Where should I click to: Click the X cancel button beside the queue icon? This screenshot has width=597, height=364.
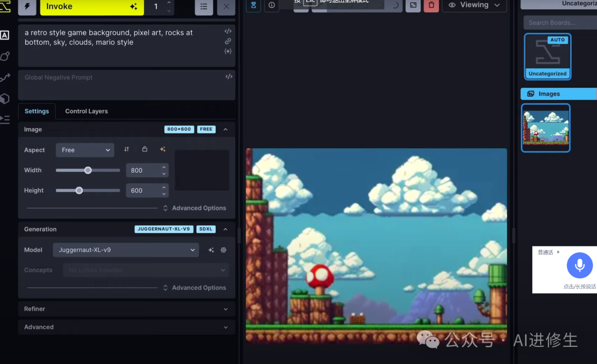click(x=226, y=7)
